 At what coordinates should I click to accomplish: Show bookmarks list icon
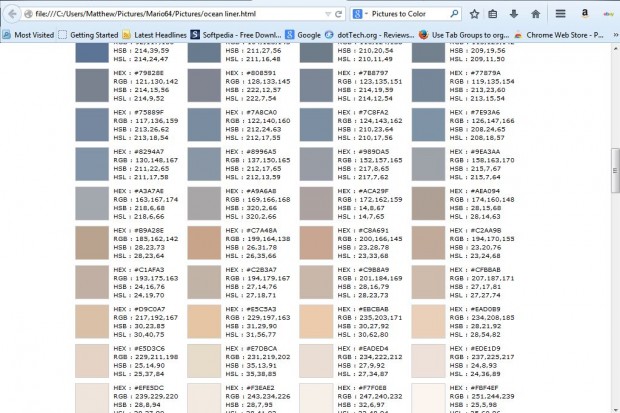pos(493,14)
